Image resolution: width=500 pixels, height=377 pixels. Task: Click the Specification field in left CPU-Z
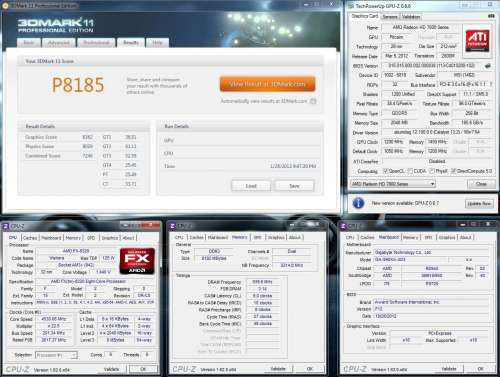[x=95, y=281]
